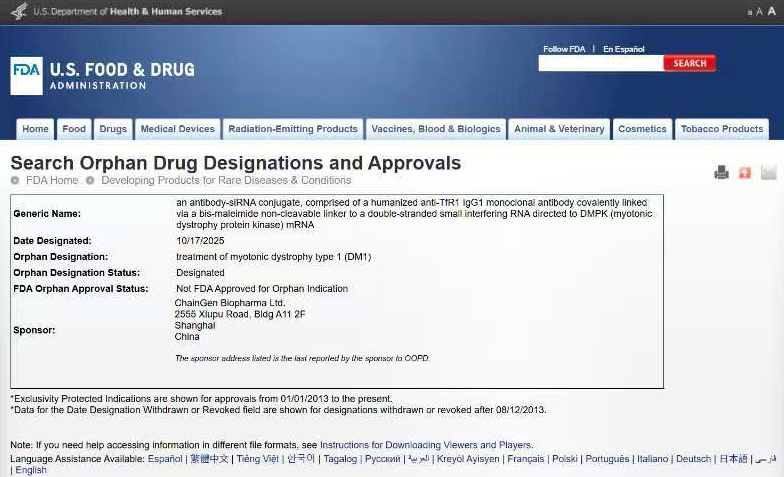Open the Follow FDA link

564,49
